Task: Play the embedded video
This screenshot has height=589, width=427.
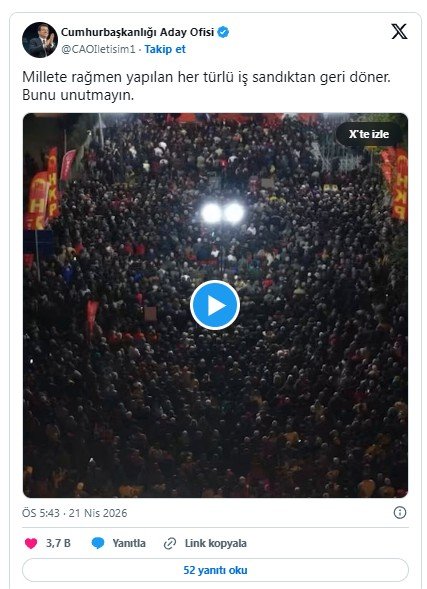Action: click(x=215, y=305)
